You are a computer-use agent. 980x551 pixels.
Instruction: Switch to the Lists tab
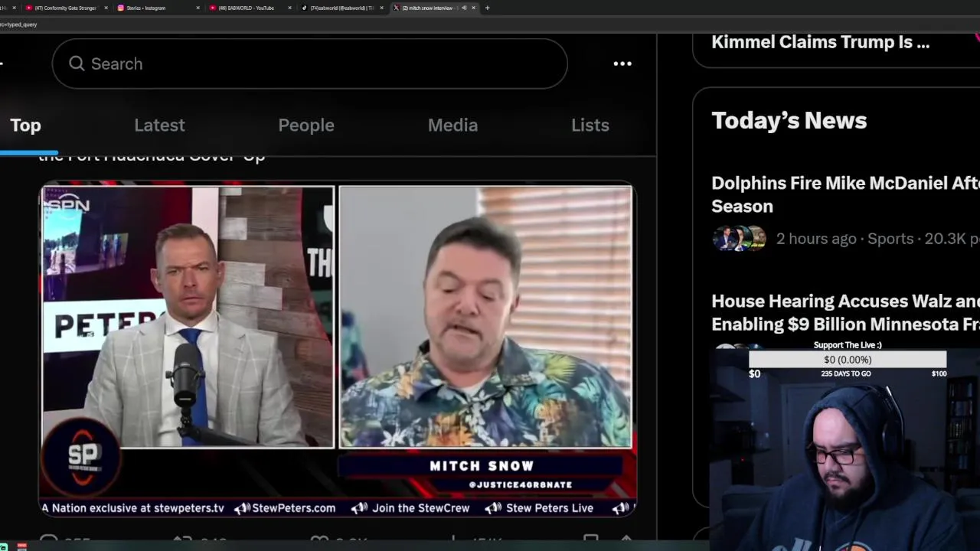(590, 125)
